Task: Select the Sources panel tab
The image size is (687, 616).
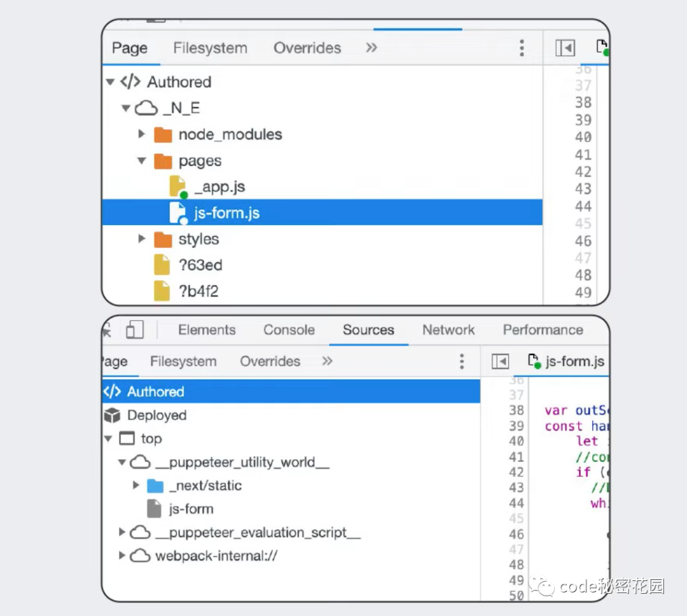Action: coord(368,330)
